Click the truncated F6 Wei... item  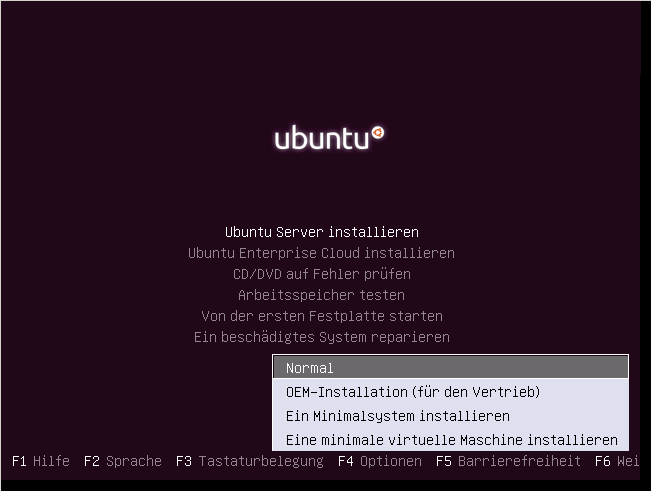click(617, 461)
